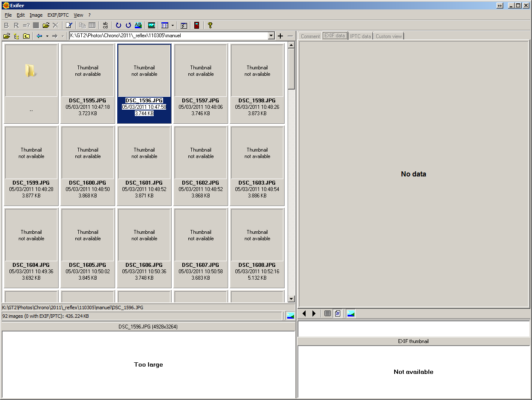Viewport: 532px width, 400px height.
Task: Click the blue back arrow
Action: point(39,36)
